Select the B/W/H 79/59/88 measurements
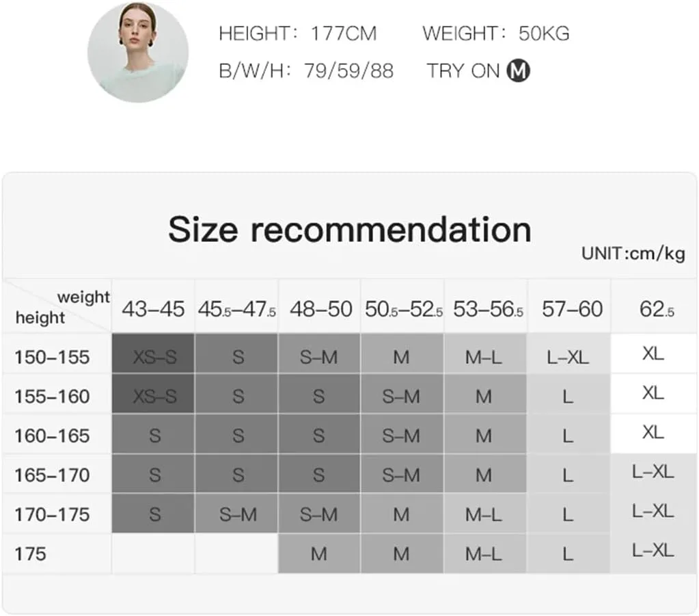Viewport: 699px width, 616px height. pos(306,70)
